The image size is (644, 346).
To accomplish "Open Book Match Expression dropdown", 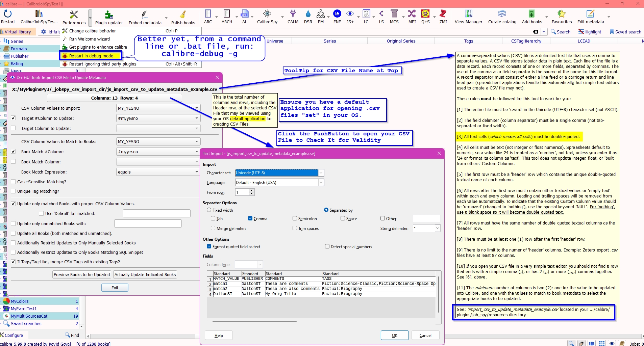I will point(158,172).
